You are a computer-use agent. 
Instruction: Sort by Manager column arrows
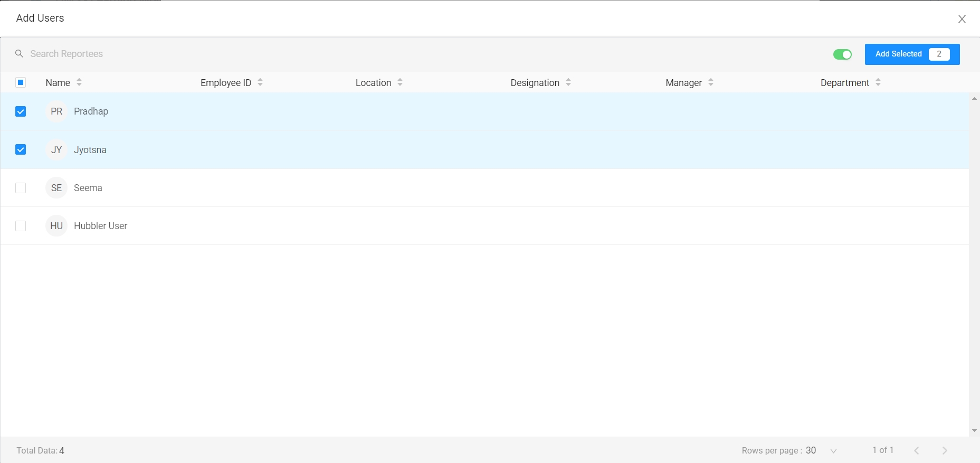coord(711,82)
